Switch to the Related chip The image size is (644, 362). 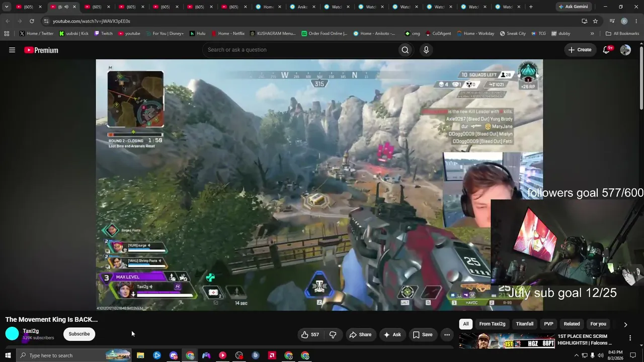(x=572, y=324)
